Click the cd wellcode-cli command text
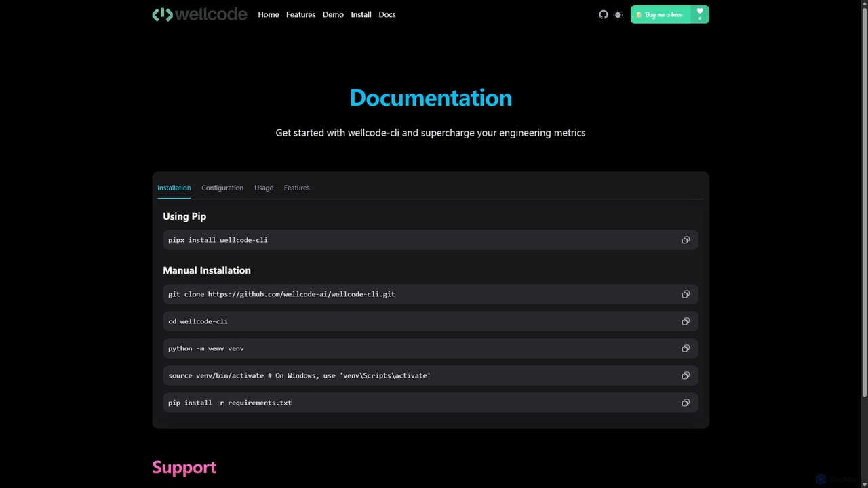868x488 pixels. pos(198,321)
